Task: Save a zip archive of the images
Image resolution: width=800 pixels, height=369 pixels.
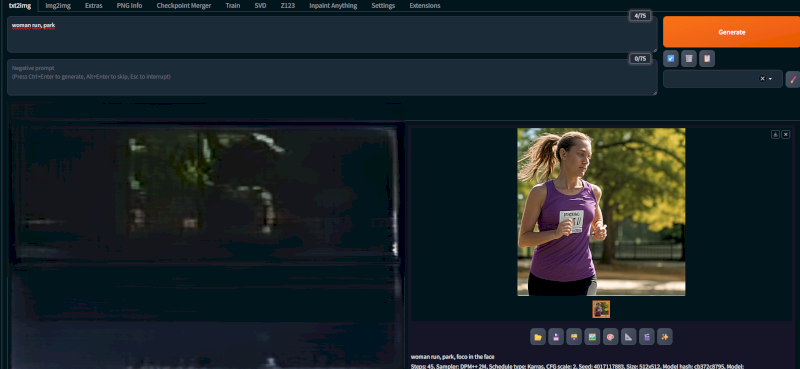Action: tap(574, 337)
